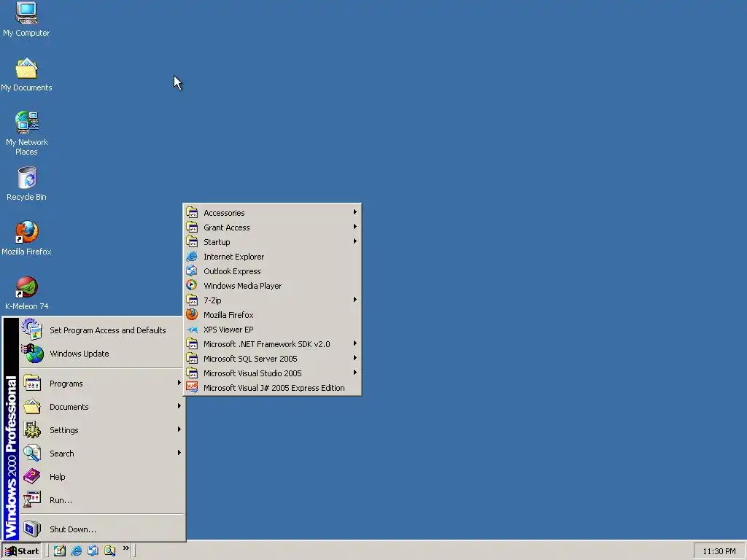This screenshot has width=747, height=560.
Task: Select Shut Down... from the Start menu
Action: point(101,529)
